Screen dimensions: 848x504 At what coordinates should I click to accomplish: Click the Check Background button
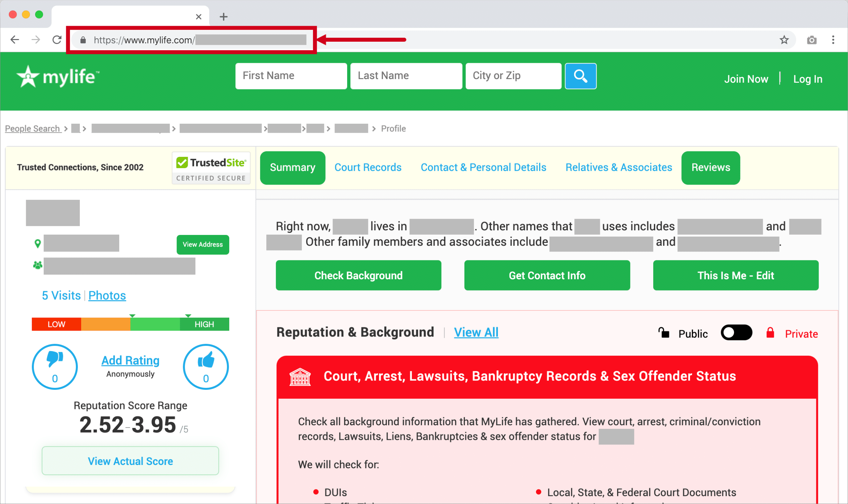358,275
